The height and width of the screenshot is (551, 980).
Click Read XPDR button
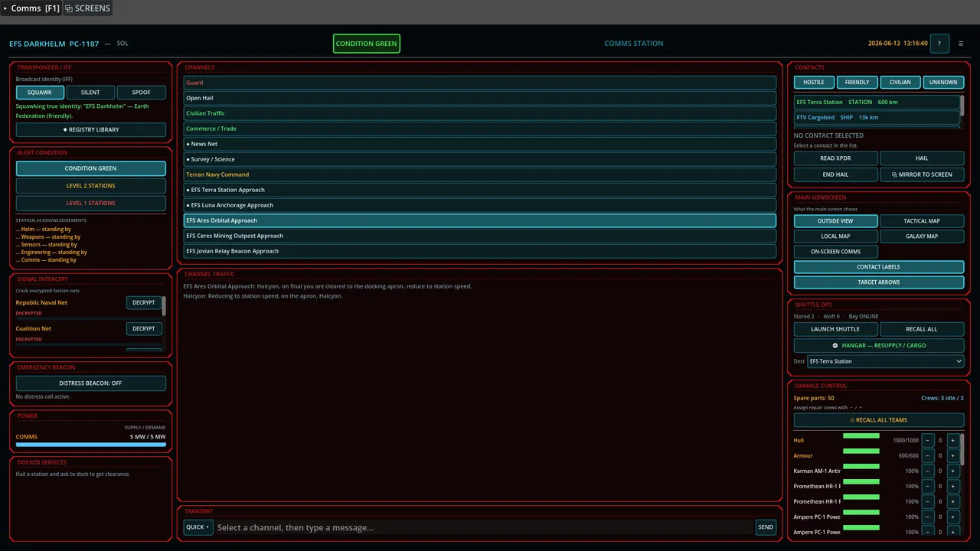(x=835, y=158)
